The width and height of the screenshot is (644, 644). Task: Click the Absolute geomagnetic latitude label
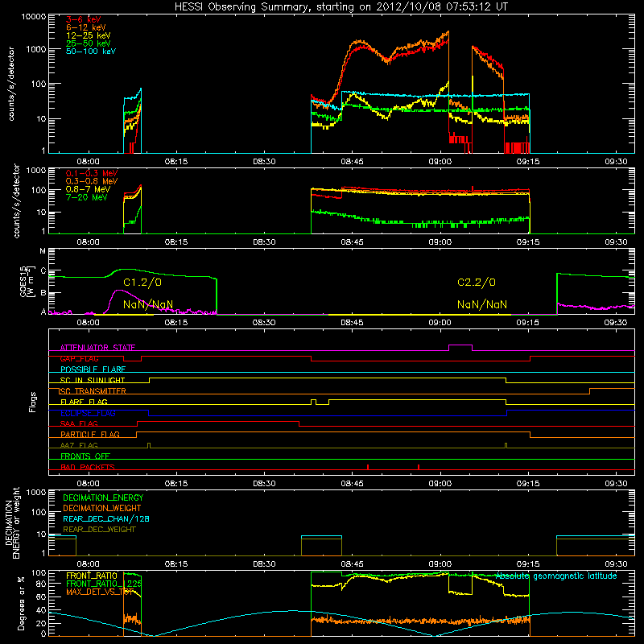point(556,576)
